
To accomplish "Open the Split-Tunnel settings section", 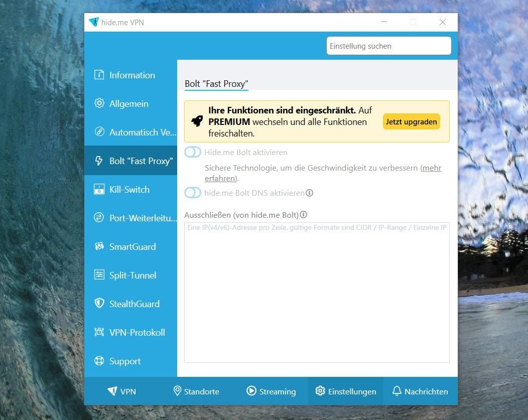I will pos(130,275).
